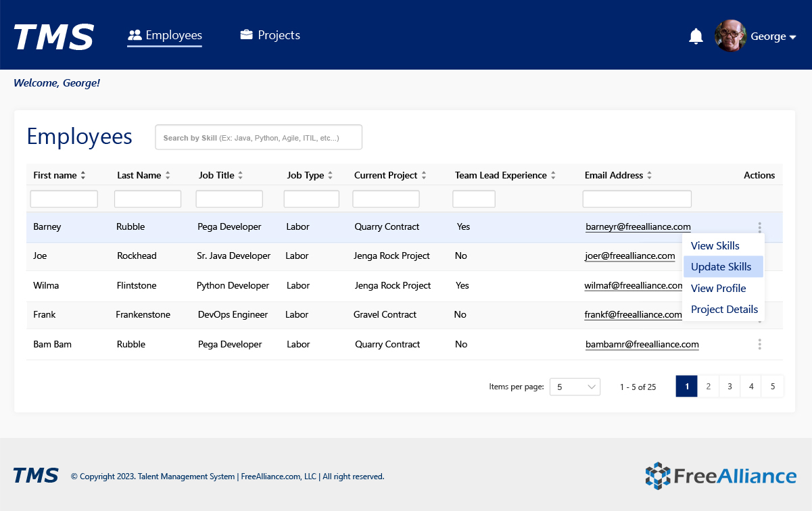Select Project Details menu option
Screen dimensions: 812x511
pos(724,310)
